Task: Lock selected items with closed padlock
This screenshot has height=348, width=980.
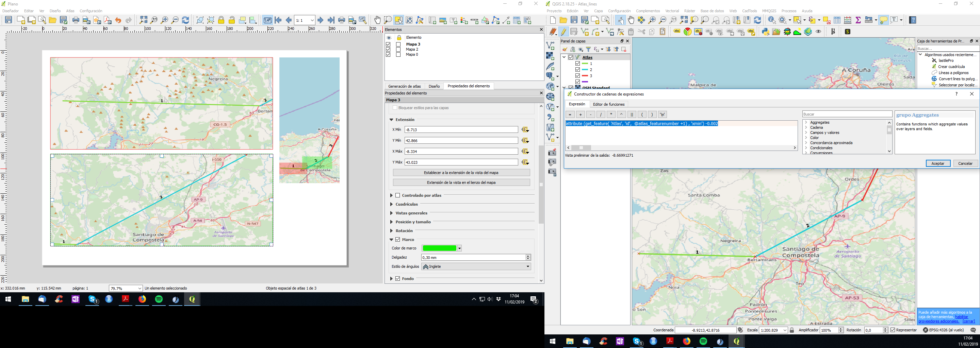Action: (x=221, y=20)
